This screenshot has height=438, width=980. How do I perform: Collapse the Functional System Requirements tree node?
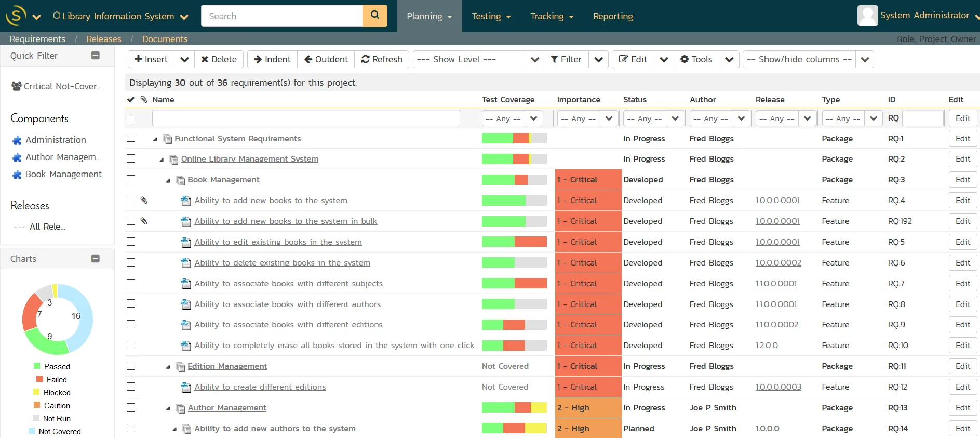pyautogui.click(x=155, y=139)
